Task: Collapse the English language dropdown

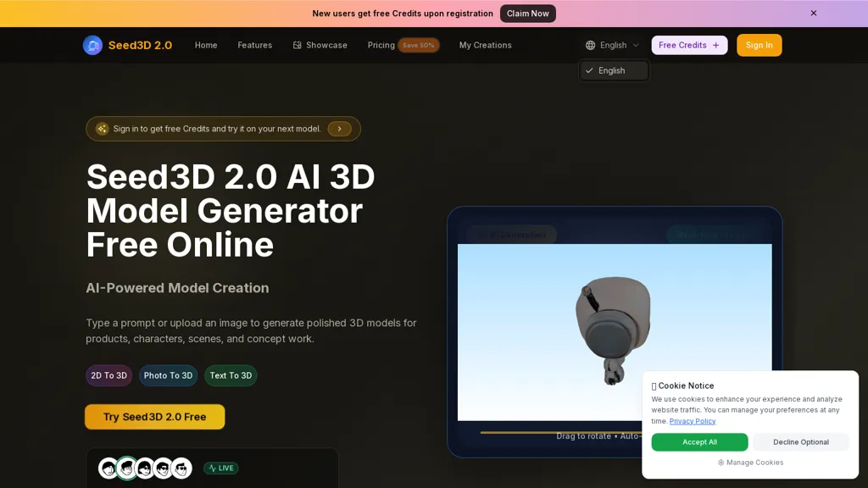Action: tap(612, 46)
